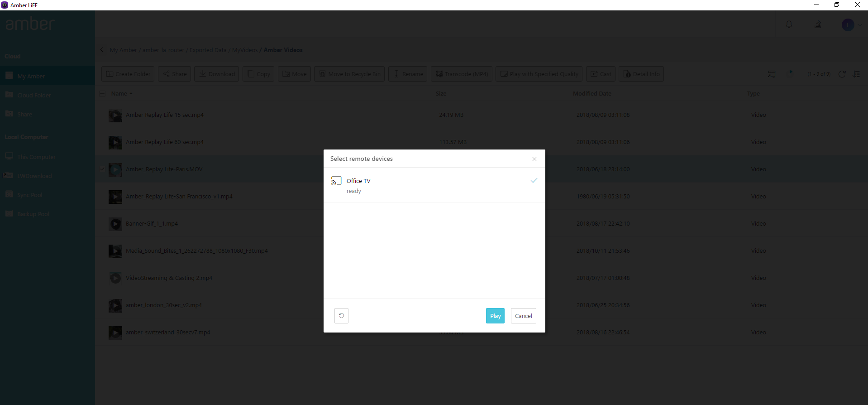Select file Amber_Replay Life-San Francisco_v1.mp4
Viewport: 868px width, 405px height.
click(179, 197)
